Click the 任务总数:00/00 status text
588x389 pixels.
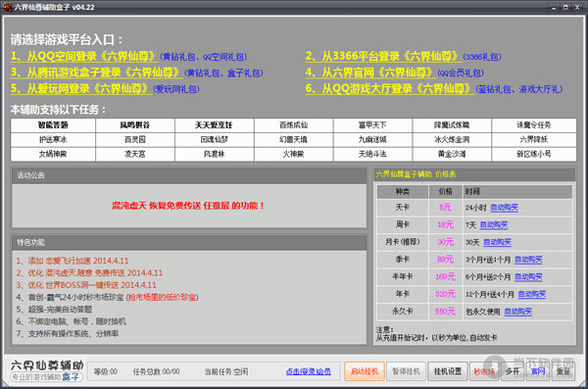tap(156, 371)
